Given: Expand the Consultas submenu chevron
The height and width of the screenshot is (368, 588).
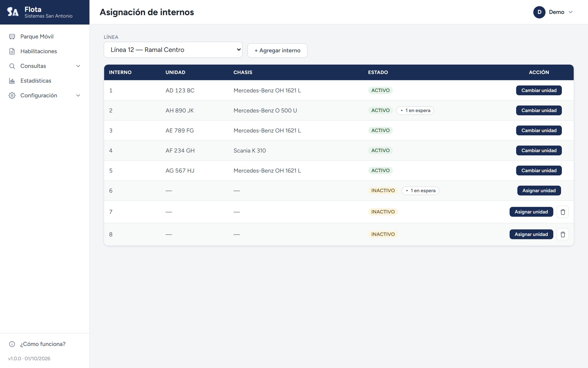Looking at the screenshot, I should pos(78,66).
